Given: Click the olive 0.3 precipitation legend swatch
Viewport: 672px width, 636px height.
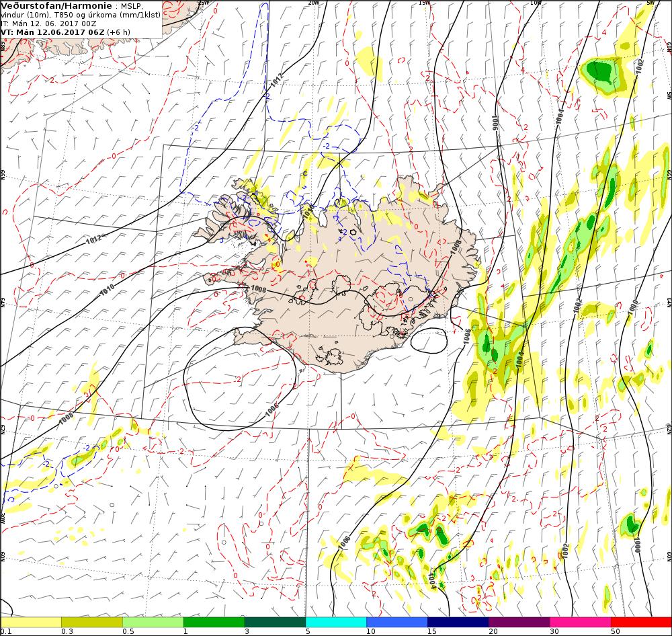Looking at the screenshot, I should pyautogui.click(x=92, y=622).
